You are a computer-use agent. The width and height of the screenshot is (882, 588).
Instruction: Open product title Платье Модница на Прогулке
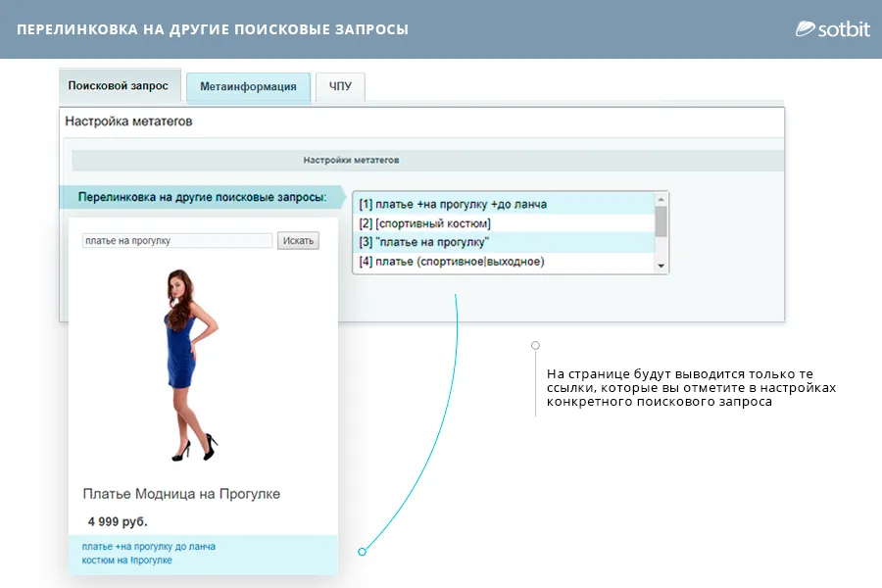[x=181, y=494]
